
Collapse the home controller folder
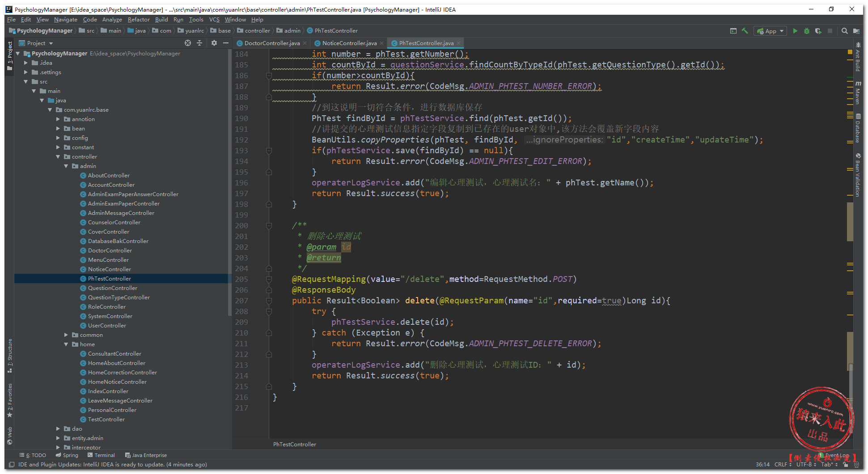coord(66,344)
